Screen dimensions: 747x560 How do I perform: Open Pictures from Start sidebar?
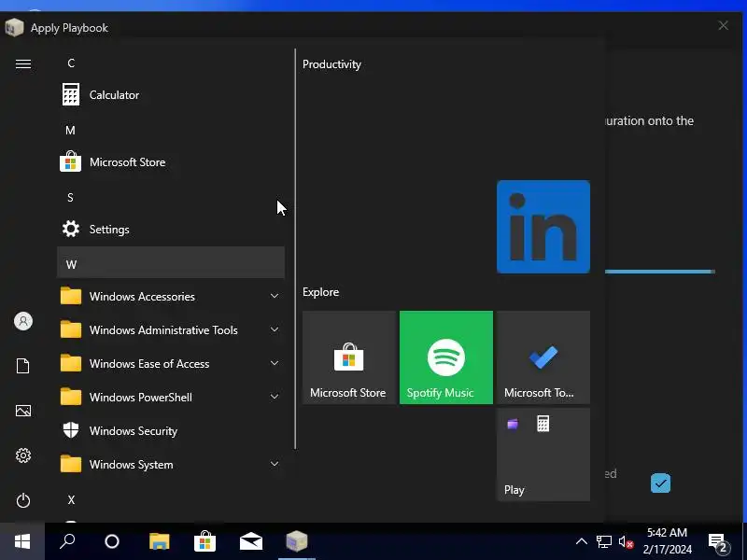[22, 411]
